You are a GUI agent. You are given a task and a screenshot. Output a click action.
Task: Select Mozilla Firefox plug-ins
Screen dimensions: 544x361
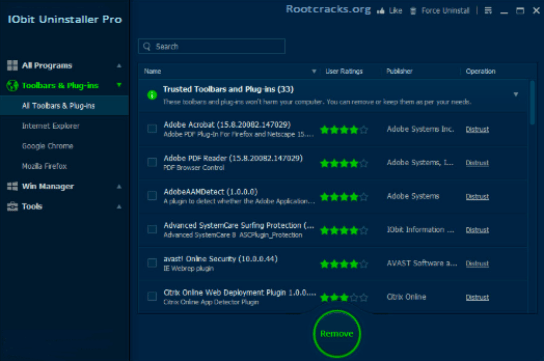(65, 166)
